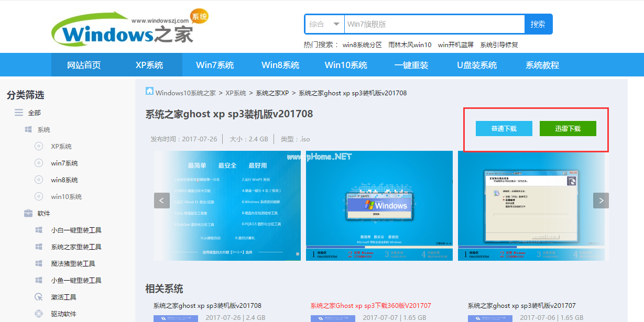Select the 魔法猪重装工具 Windows icon
644x322 pixels.
[39, 263]
